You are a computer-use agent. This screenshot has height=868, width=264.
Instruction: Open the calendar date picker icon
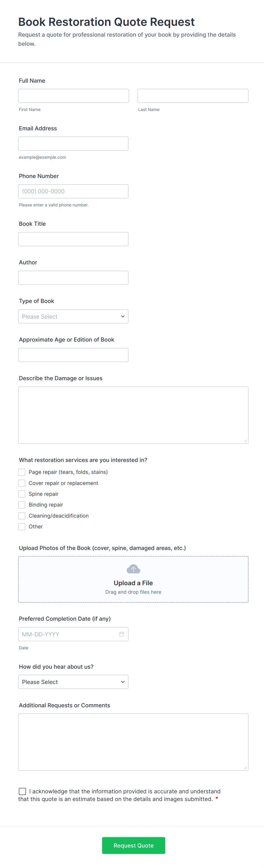coord(121,634)
